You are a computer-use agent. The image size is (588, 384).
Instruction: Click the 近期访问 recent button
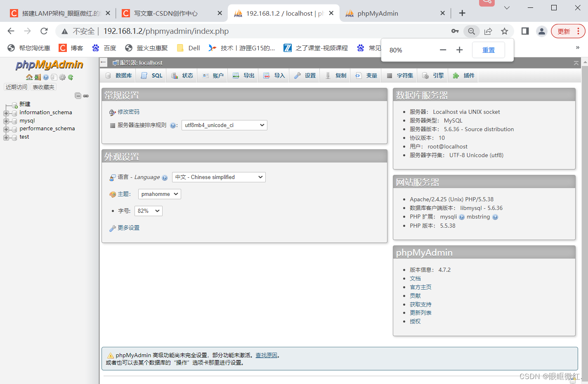[17, 87]
